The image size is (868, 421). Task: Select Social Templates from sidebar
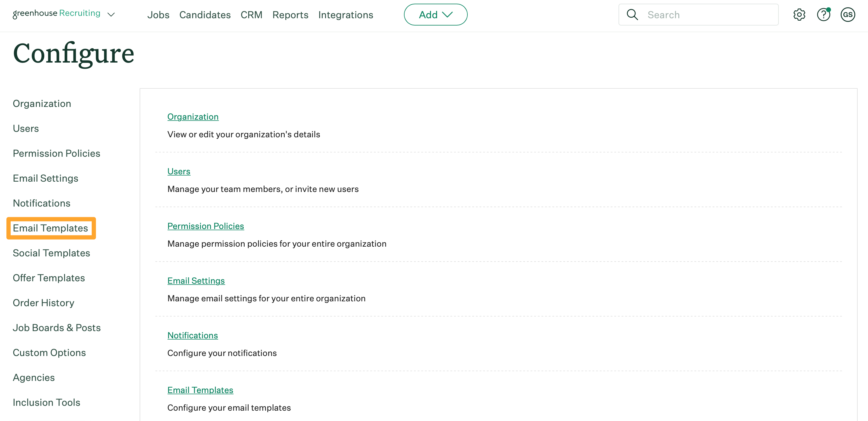coord(52,253)
